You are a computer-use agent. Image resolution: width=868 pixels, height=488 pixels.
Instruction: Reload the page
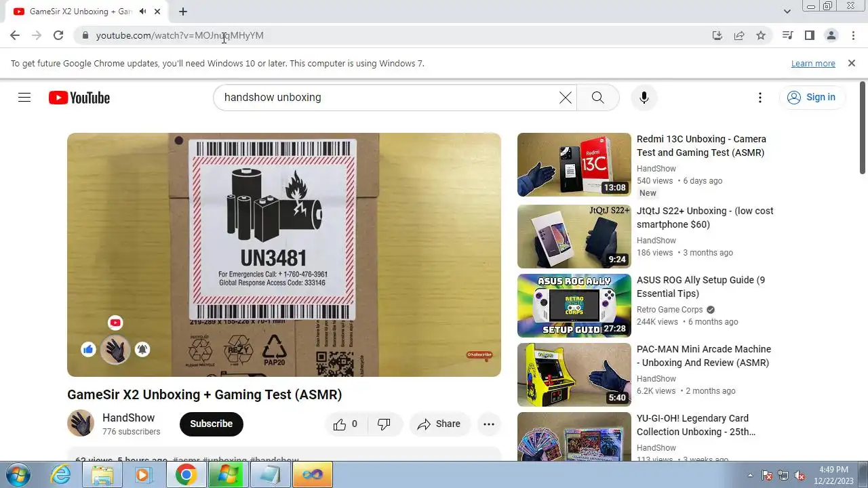[x=58, y=35]
